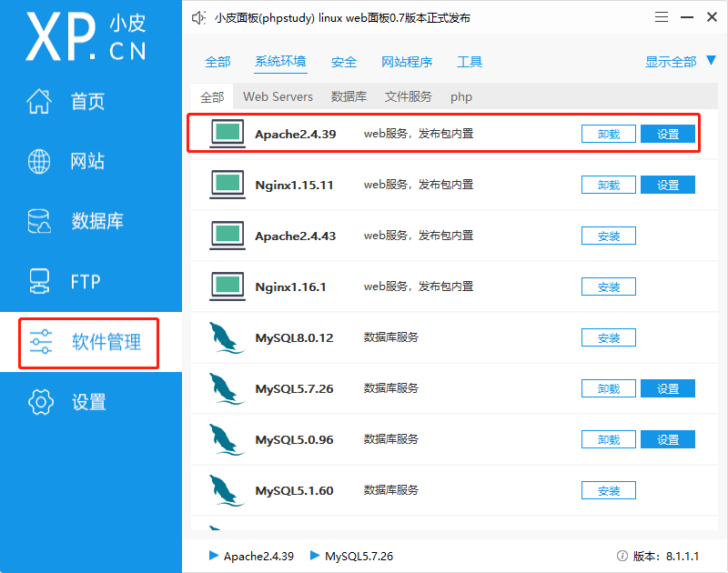Uninstall MySQL5.7.26 with 卸载
The height and width of the screenshot is (573, 728).
click(608, 388)
